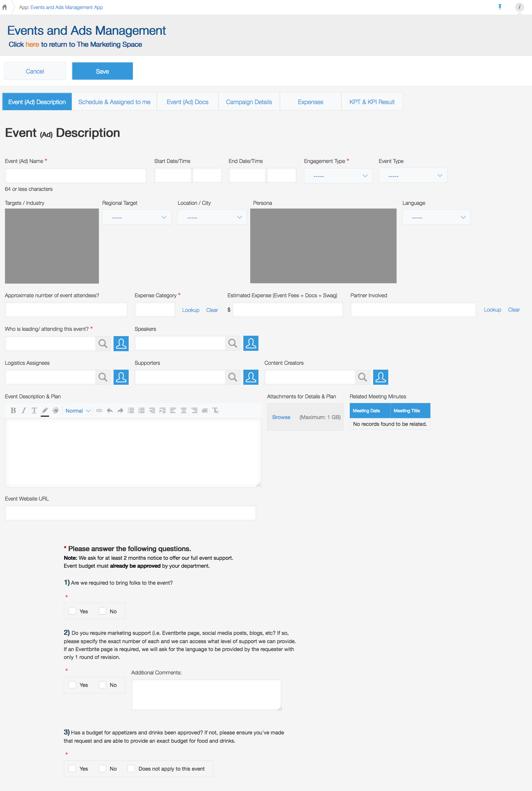532x791 pixels.
Task: Tick "Does not apply to this event"
Action: click(131, 769)
